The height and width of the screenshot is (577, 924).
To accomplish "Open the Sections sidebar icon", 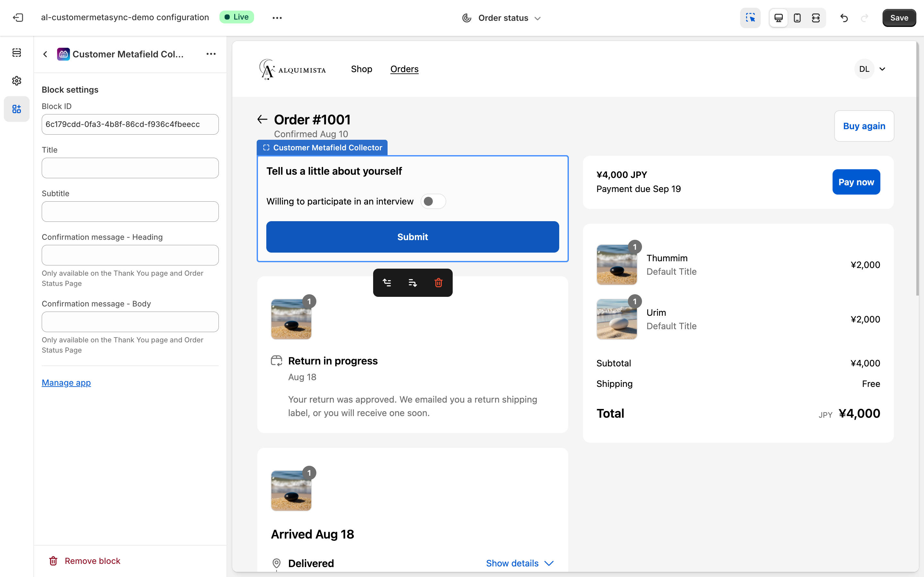I will coord(16,53).
